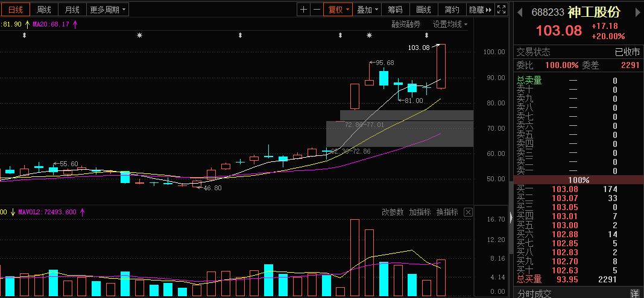The width and height of the screenshot is (644, 298).
Task: Click the 买十 bid price 102.63
Action: click(565, 270)
